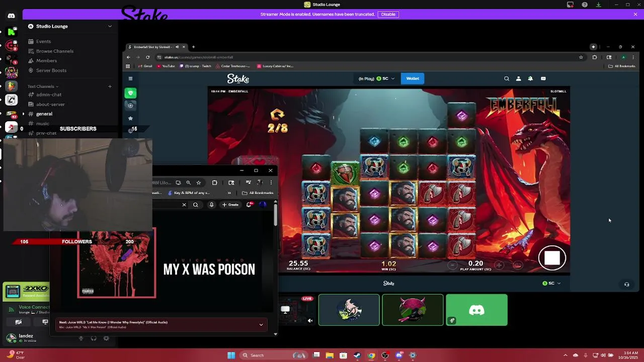Open the scump - Twitch bookmark
Screen dimensions: 644x362
click(x=195, y=66)
